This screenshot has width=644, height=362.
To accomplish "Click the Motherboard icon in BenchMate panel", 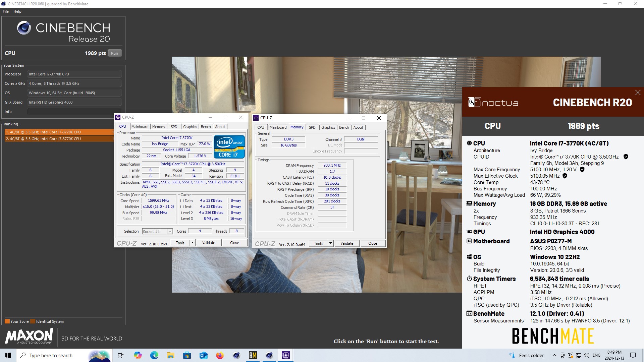I will pos(469,241).
